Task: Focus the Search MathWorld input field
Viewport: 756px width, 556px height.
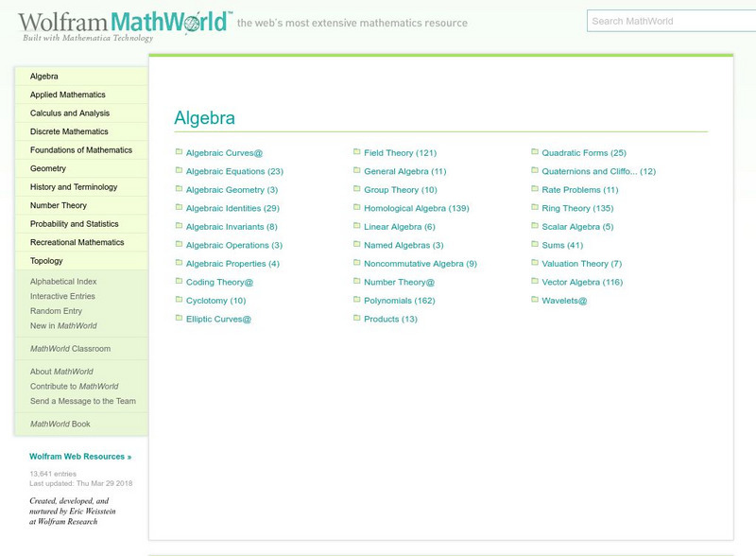Action: coord(671,21)
